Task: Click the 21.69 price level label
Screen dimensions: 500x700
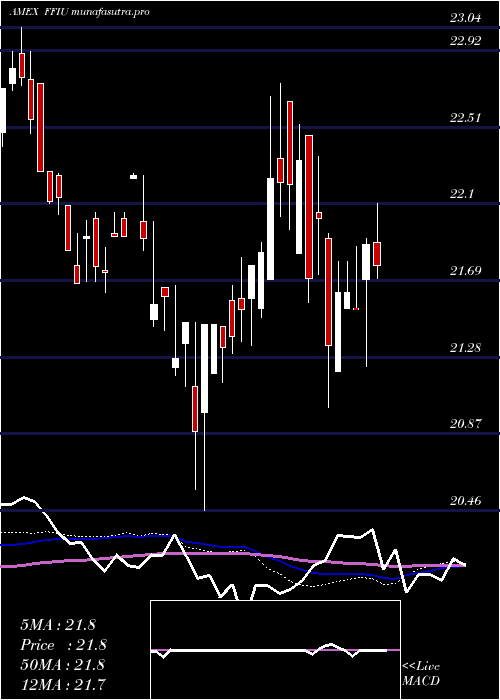Action: pyautogui.click(x=466, y=271)
